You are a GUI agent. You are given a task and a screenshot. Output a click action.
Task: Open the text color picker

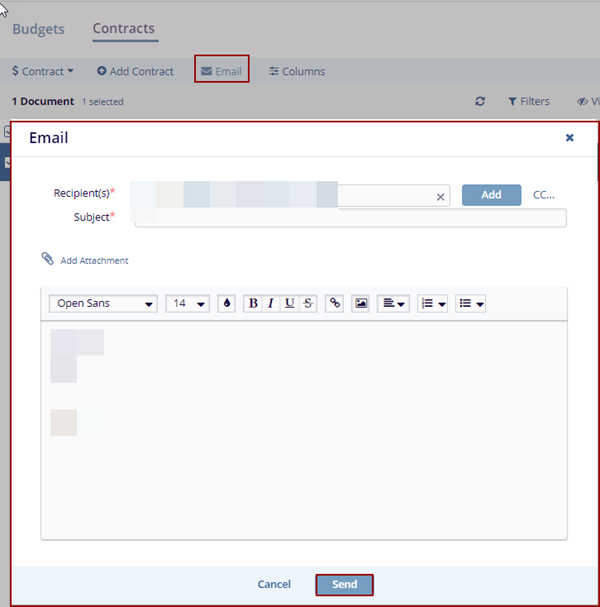tap(226, 303)
